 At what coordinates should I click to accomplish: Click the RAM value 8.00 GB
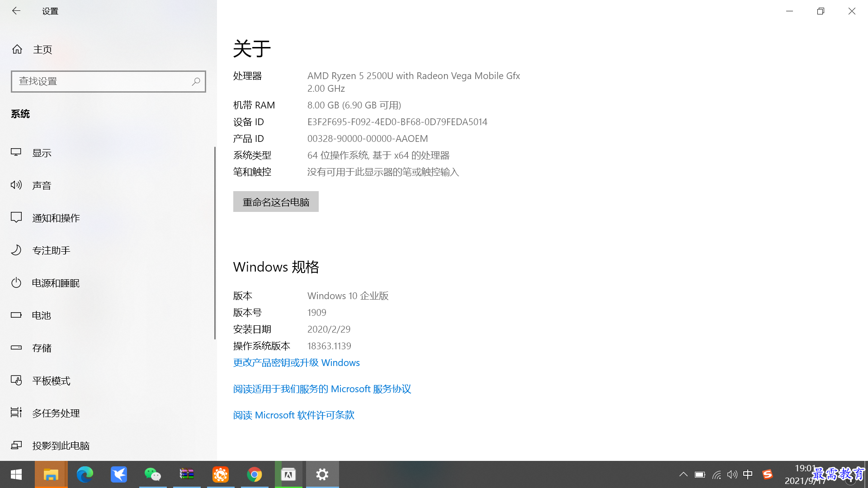click(354, 105)
